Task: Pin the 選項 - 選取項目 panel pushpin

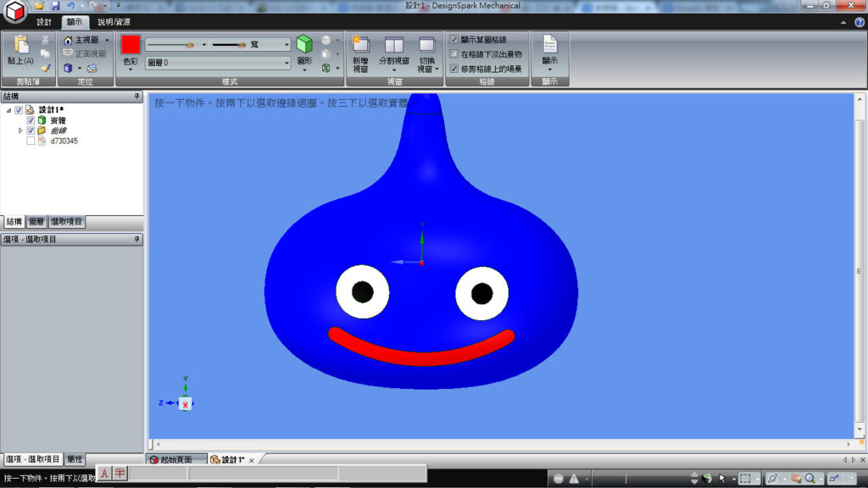Action: [136, 239]
